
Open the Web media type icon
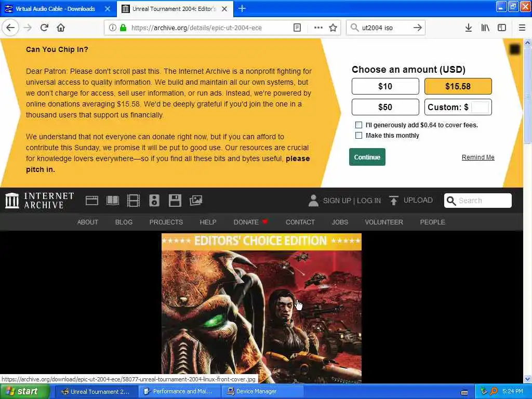pos(91,201)
